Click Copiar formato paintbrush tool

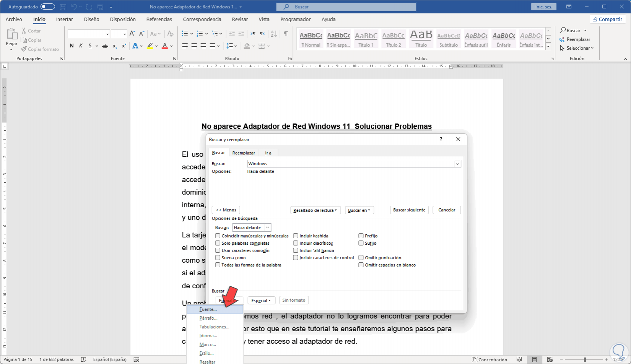point(40,49)
